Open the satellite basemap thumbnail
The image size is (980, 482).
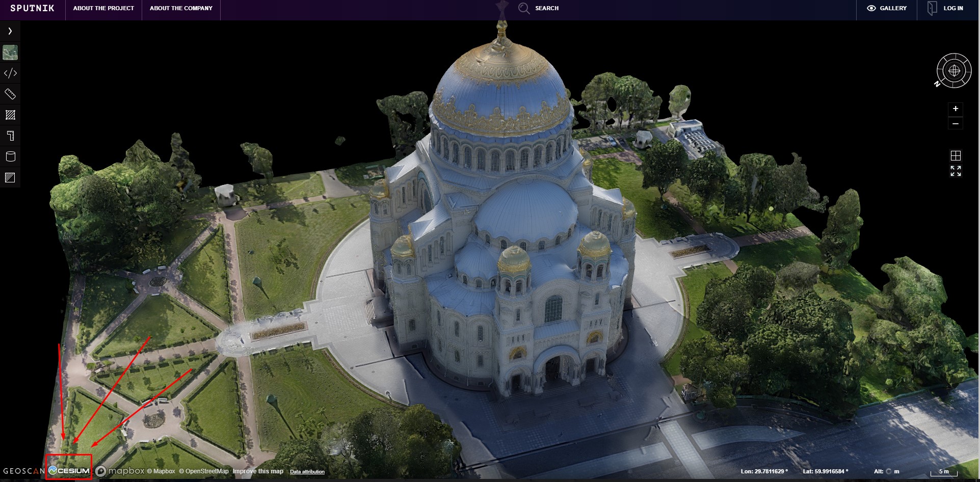click(x=10, y=52)
